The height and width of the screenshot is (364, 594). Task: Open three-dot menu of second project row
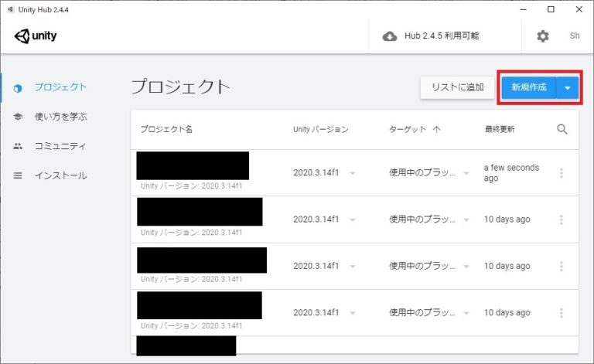[561, 219]
